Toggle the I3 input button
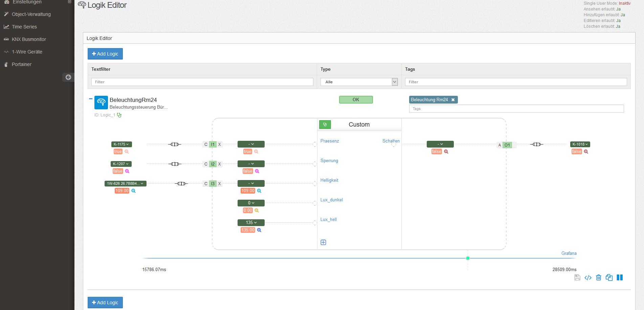The height and width of the screenshot is (310, 644). tap(213, 184)
